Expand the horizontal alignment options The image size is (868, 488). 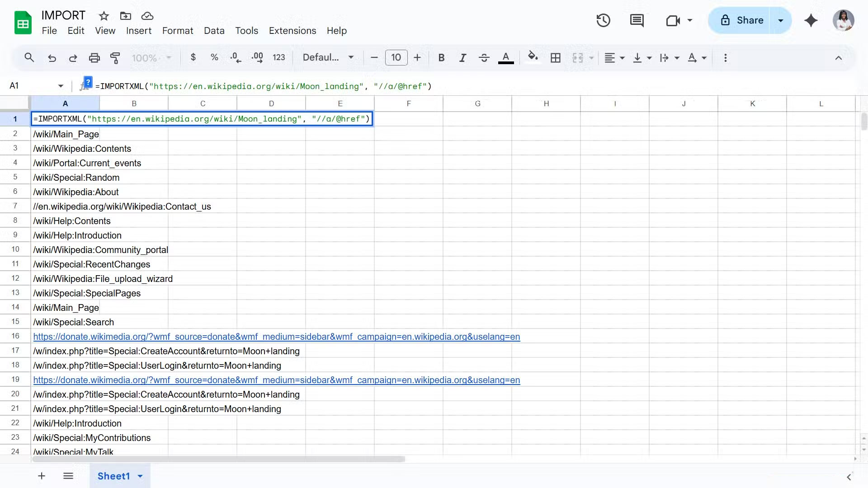[621, 58]
